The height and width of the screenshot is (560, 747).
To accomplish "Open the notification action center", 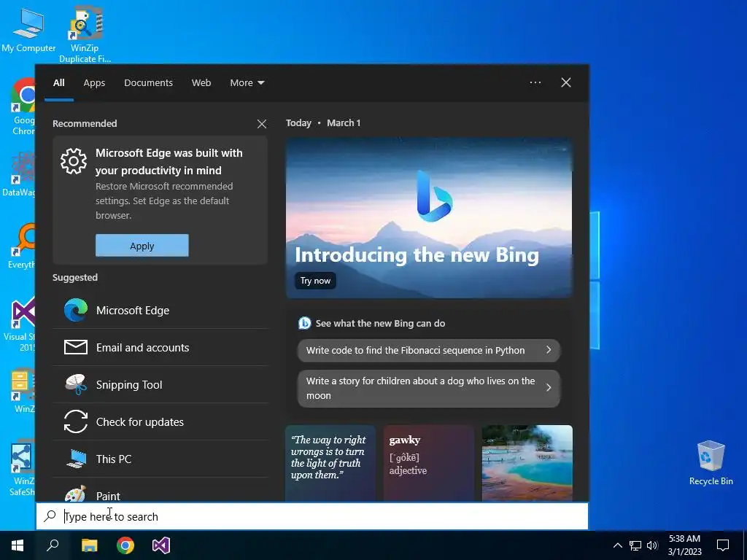I will 723,545.
